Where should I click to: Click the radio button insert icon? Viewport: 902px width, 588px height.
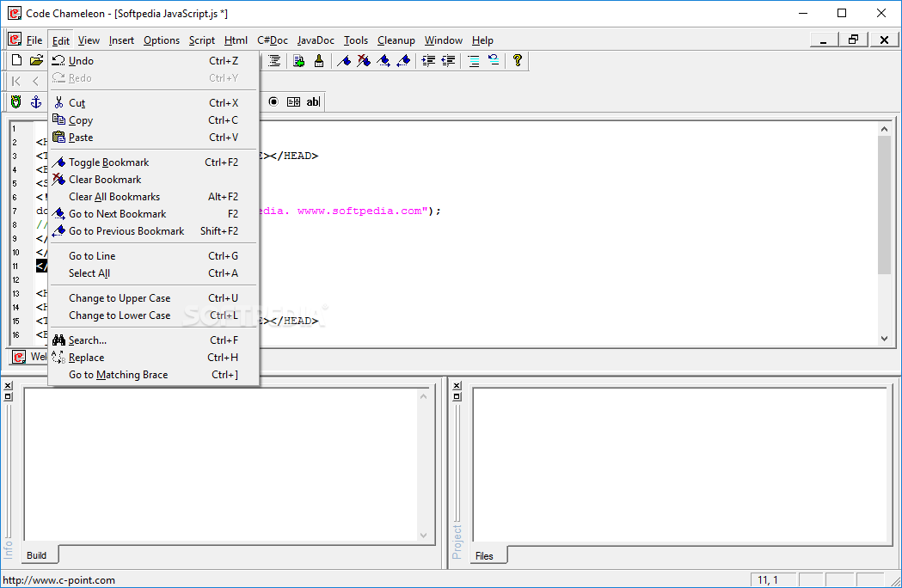coord(273,101)
